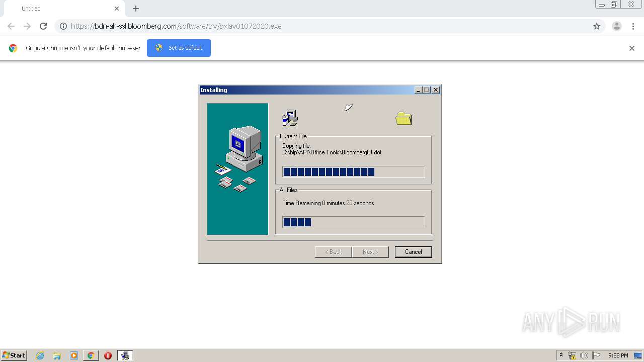Click the Chrome logo in notification bar
This screenshot has height=362, width=644.
[13, 48]
